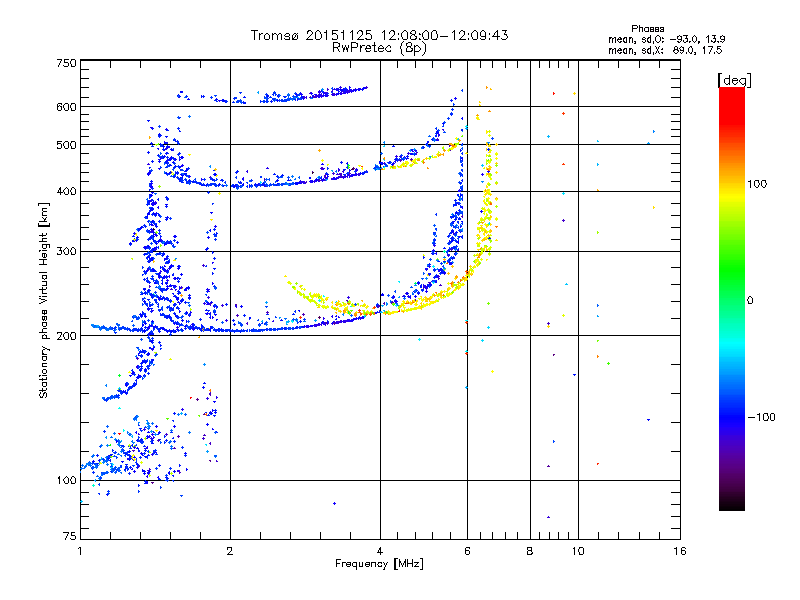Viewport: 800px width, 600px height.
Task: Click x-axis tick label '6'
Action: [x=467, y=551]
